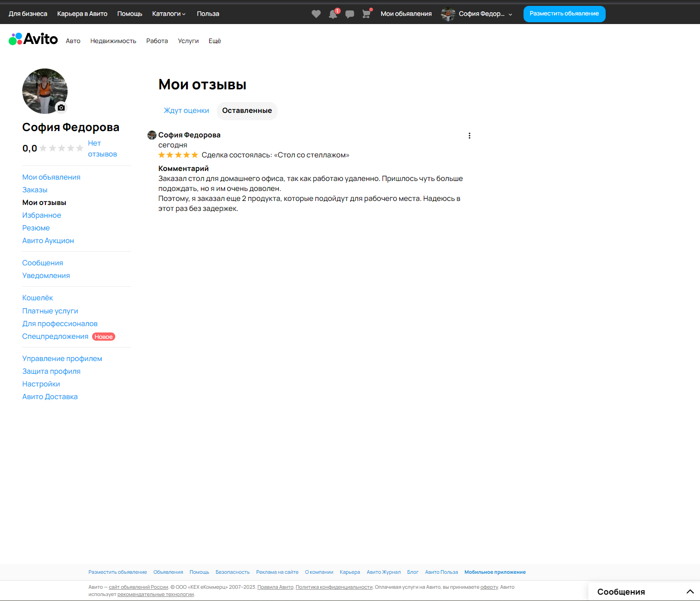The image size is (700, 601).
Task: Click footer Разместить объявление link
Action: click(x=117, y=572)
